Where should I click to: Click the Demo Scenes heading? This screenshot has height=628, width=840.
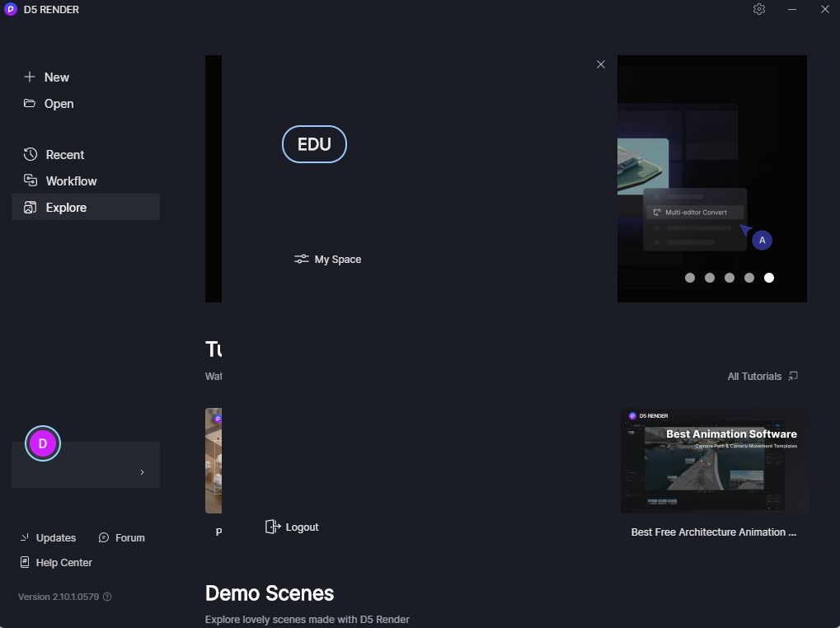(270, 593)
